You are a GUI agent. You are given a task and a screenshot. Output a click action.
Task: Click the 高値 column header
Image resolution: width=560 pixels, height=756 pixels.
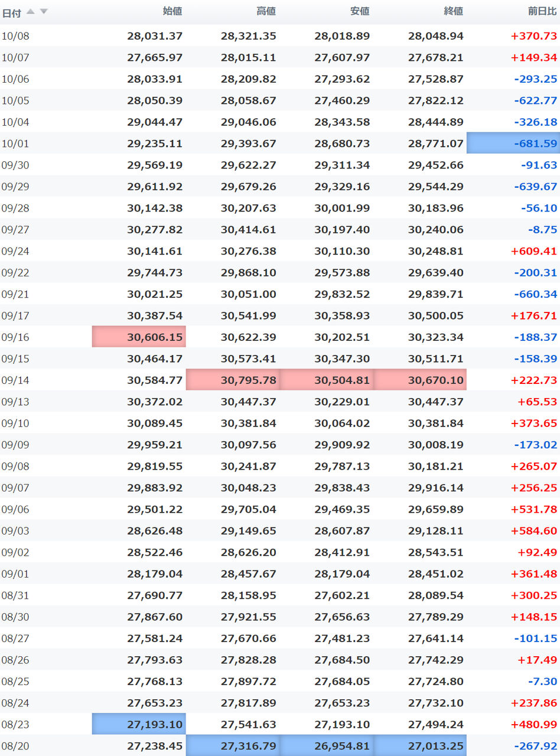tap(266, 11)
